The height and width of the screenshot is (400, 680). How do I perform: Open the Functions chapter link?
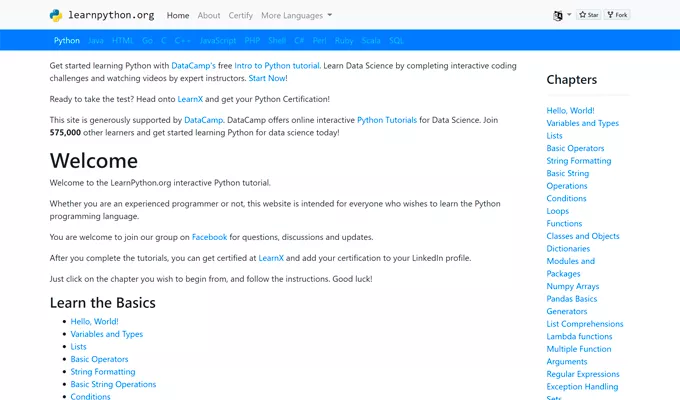pyautogui.click(x=564, y=224)
